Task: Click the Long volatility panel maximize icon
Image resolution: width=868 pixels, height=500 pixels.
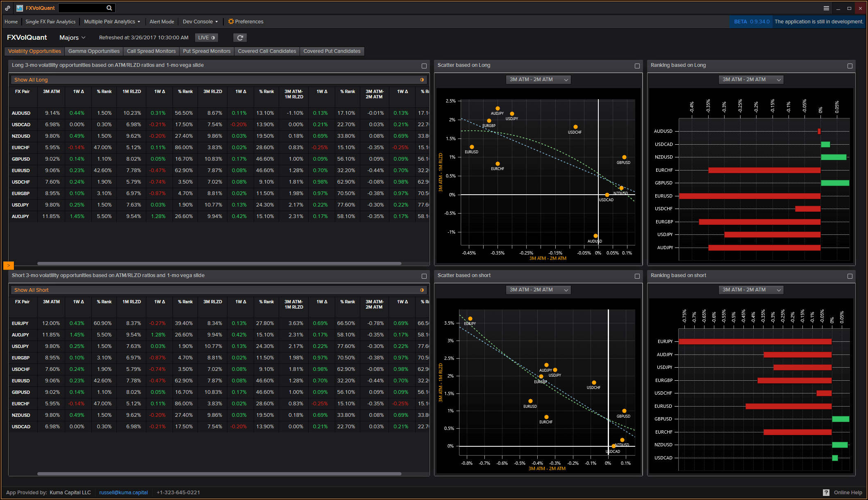Action: (424, 66)
